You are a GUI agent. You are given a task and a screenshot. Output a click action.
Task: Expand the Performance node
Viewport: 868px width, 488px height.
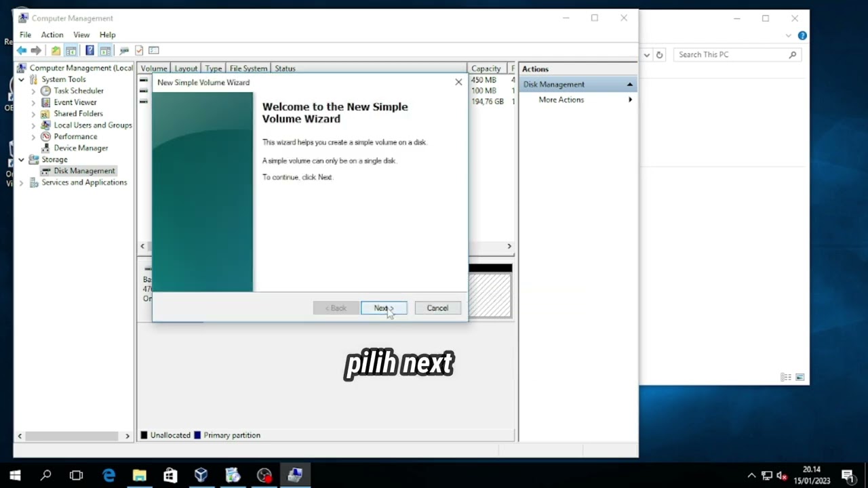[33, 137]
